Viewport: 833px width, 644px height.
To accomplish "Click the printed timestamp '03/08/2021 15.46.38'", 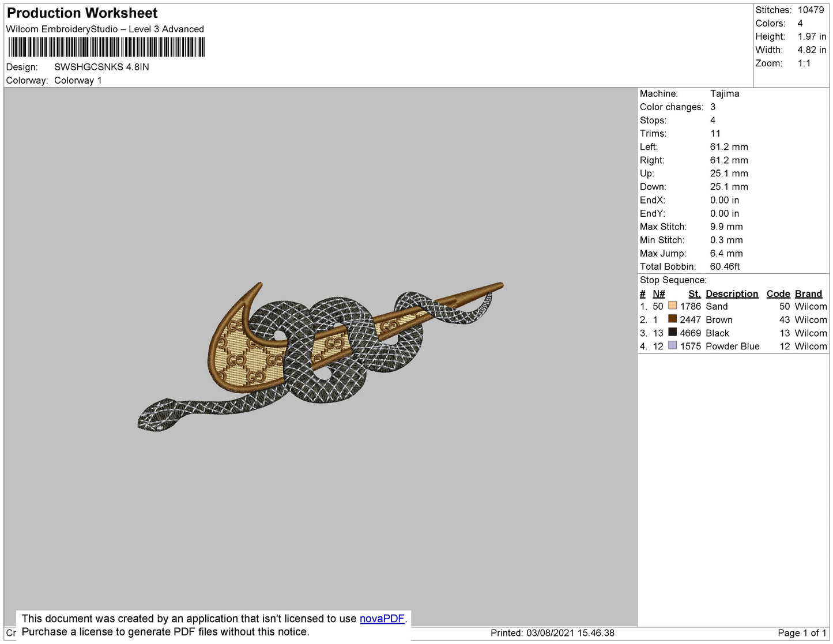I will pyautogui.click(x=570, y=633).
